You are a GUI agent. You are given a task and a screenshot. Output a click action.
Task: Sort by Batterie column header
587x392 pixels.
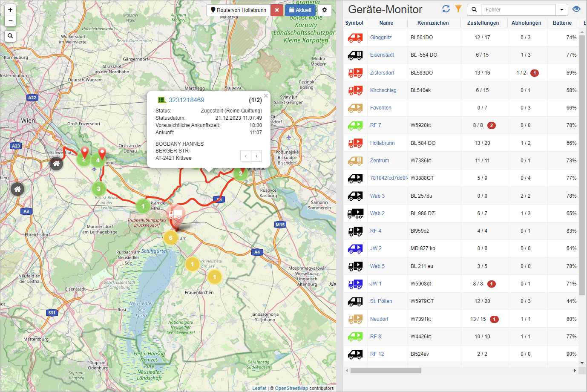[x=562, y=23]
